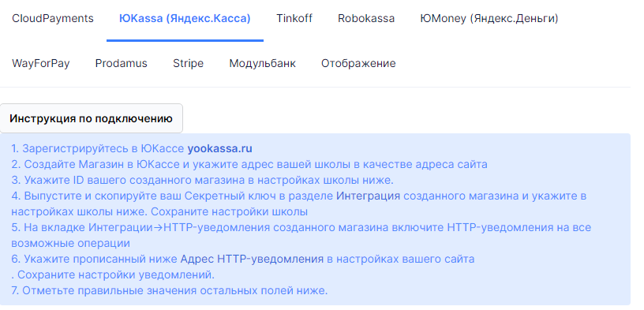
Task: Select the ЮKassa (Яндекс.Касса) tab
Action: point(185,18)
